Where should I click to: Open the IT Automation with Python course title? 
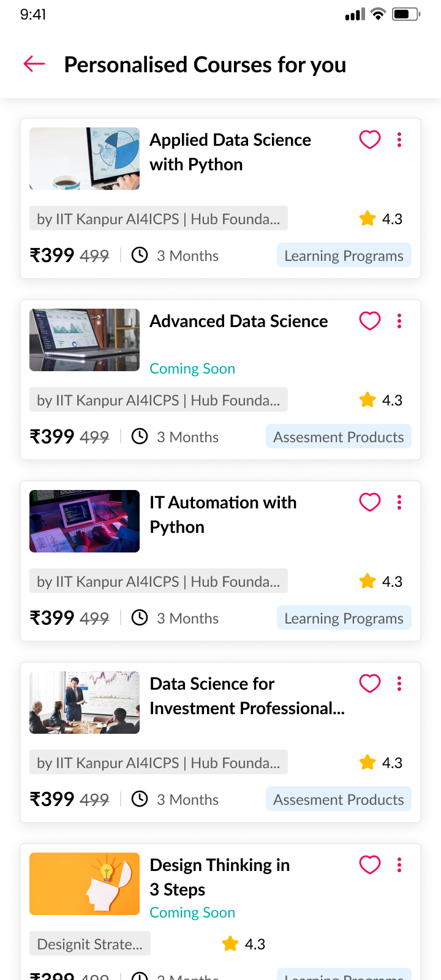click(223, 514)
